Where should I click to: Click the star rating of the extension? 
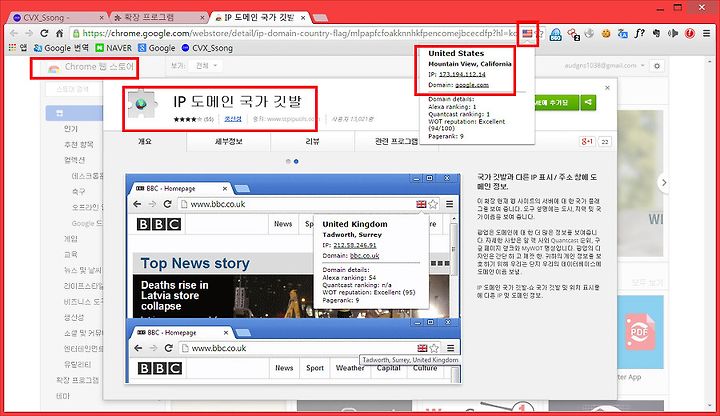[187, 119]
